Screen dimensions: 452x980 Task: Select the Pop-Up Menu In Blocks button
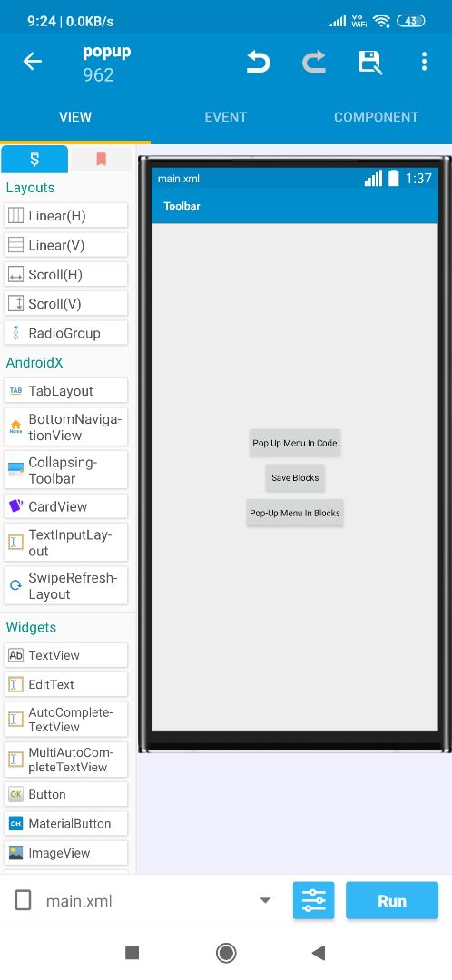(x=295, y=513)
